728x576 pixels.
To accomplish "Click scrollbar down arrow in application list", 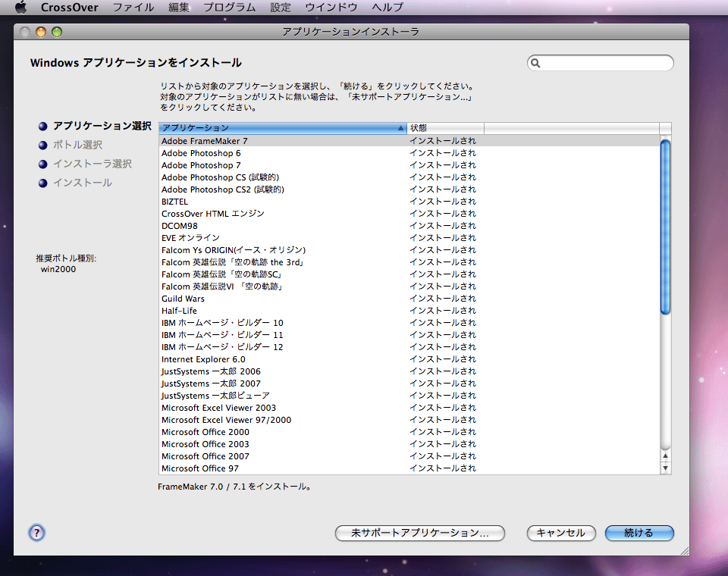I will coord(665,468).
